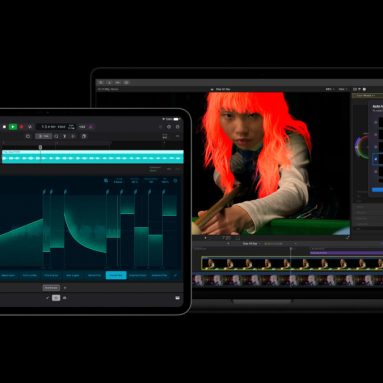Select the highlighted gray tool button on iPad

[44, 136]
